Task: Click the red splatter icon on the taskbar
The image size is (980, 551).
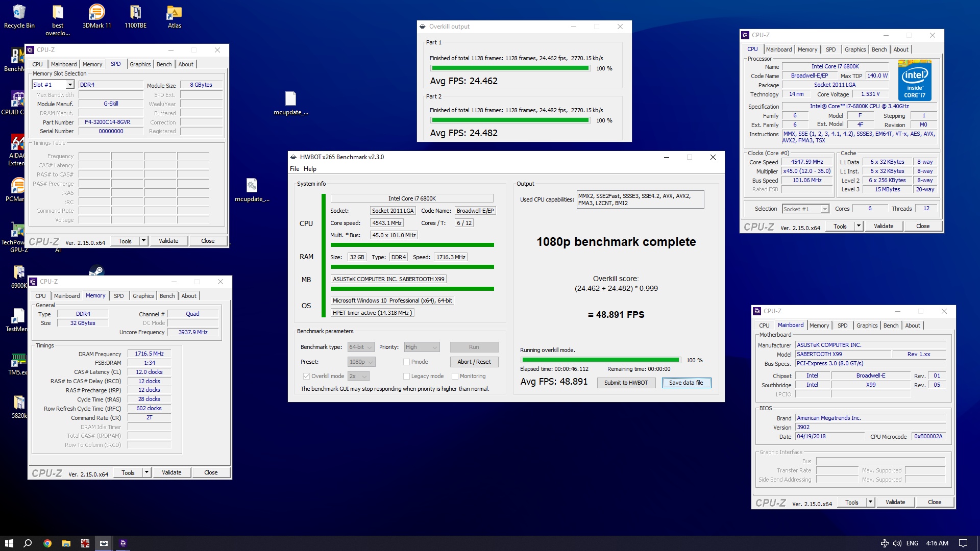Action: click(85, 543)
